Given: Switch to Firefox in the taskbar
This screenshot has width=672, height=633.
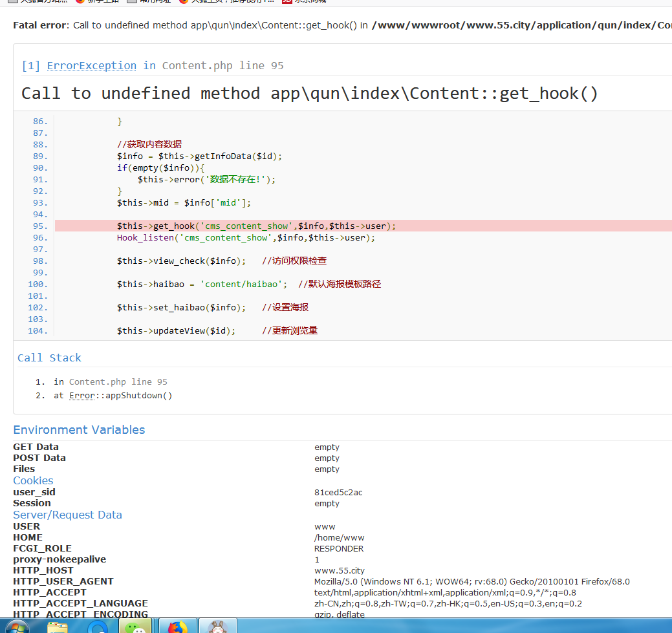Looking at the screenshot, I should [x=177, y=627].
